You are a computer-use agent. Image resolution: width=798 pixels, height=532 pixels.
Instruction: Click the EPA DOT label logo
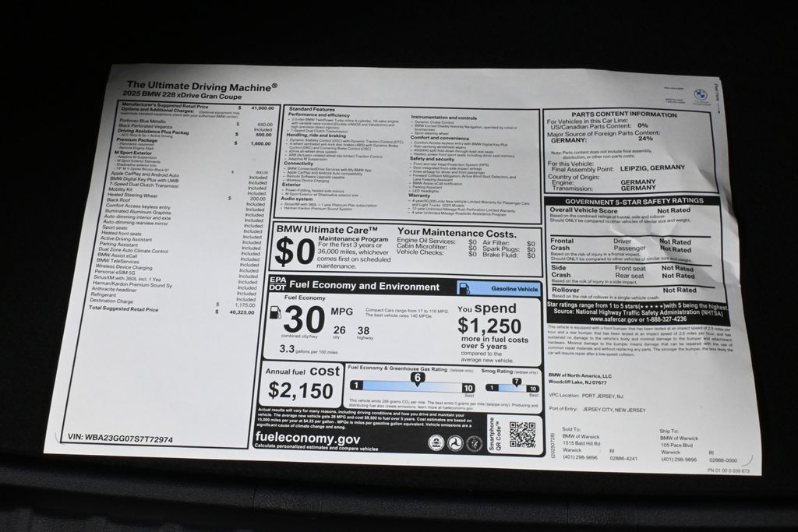(x=278, y=284)
